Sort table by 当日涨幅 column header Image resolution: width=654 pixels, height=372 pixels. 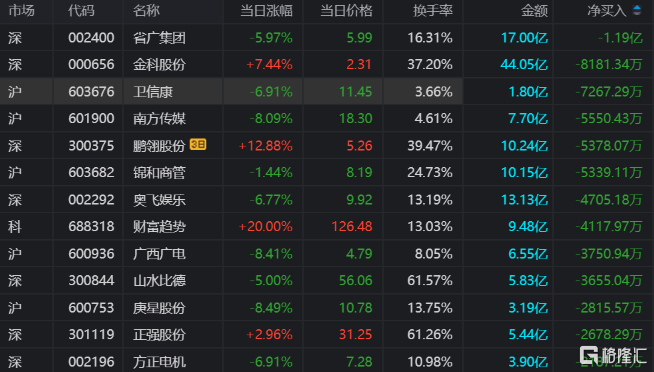(x=267, y=11)
